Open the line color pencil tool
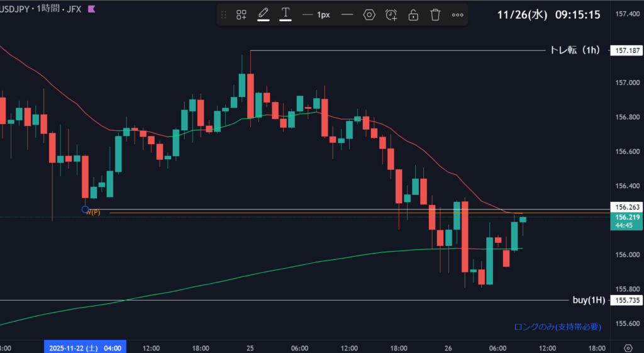This screenshot has height=353, width=644. pos(264,14)
